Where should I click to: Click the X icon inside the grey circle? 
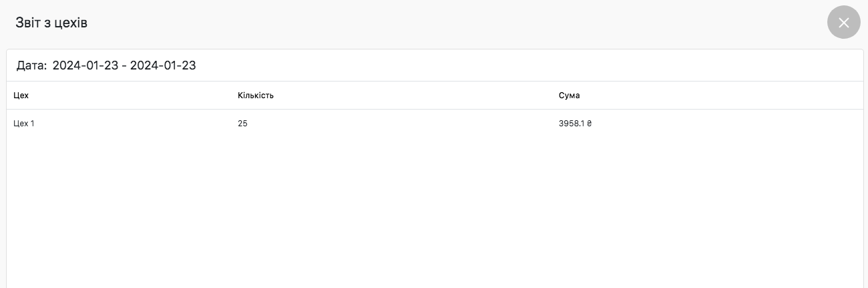[x=843, y=23]
